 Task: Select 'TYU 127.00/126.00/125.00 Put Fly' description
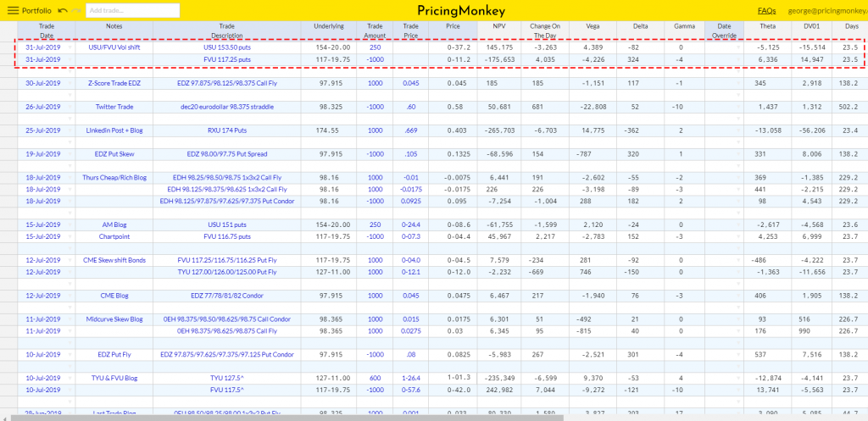[227, 272]
